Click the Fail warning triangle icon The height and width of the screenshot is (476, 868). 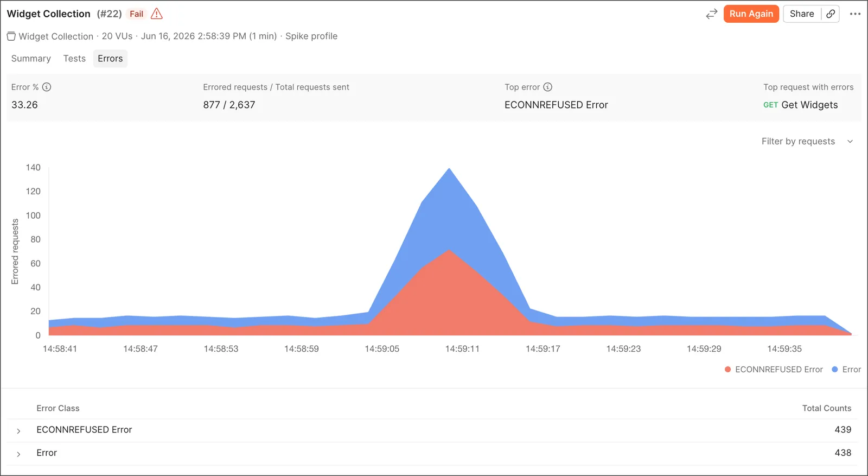point(157,14)
